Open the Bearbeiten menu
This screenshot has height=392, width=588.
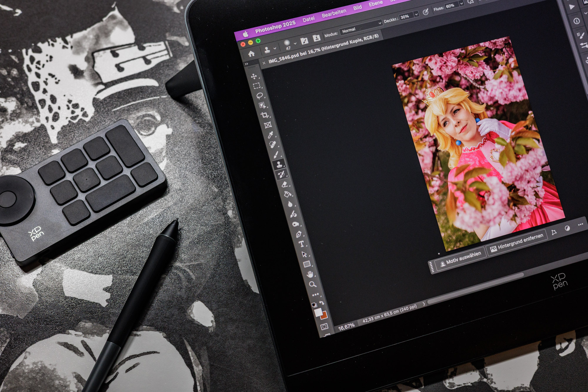334,13
